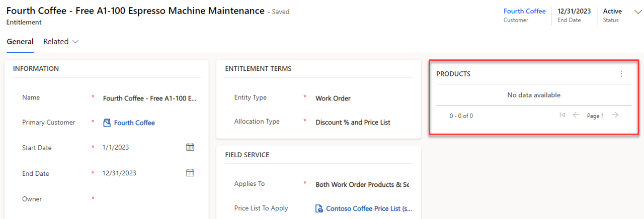644x219 pixels.
Task: Go to previous page in Products grid
Action: tap(577, 115)
